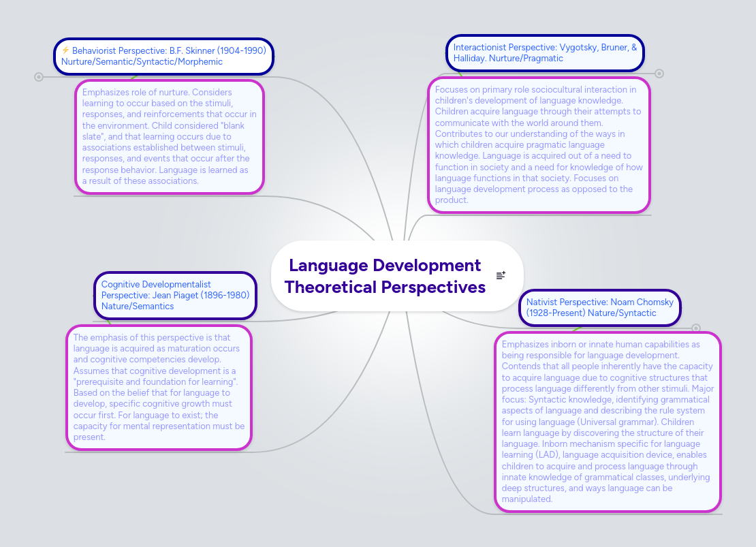Image resolution: width=756 pixels, height=547 pixels.
Task: Select the Behaviorist note describing nurture emphasis
Action: point(169,136)
